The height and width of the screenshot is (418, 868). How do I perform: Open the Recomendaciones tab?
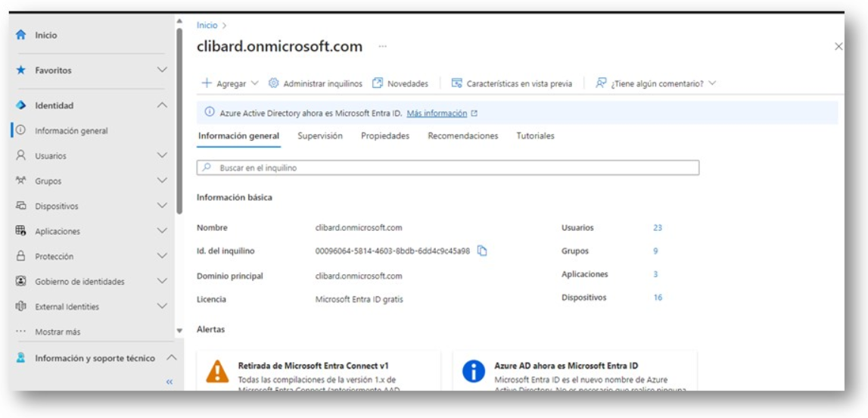[x=463, y=136]
